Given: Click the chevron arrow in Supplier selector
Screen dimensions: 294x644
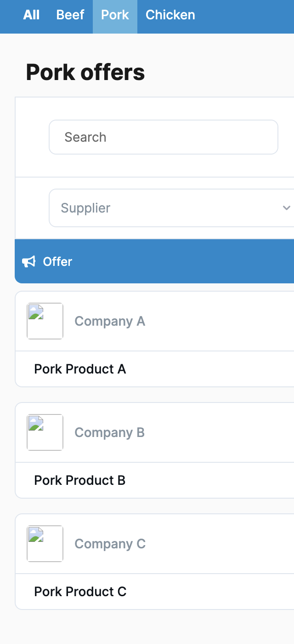Looking at the screenshot, I should click(x=286, y=208).
